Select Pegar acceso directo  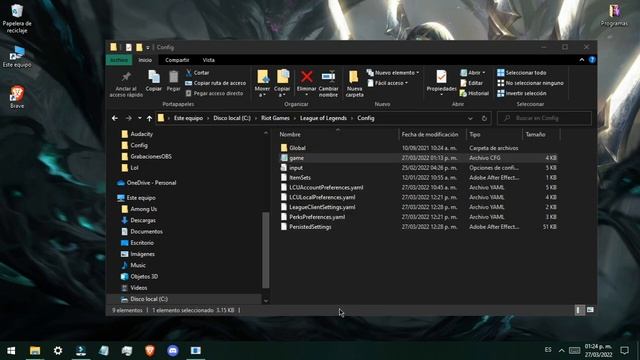(x=214, y=93)
